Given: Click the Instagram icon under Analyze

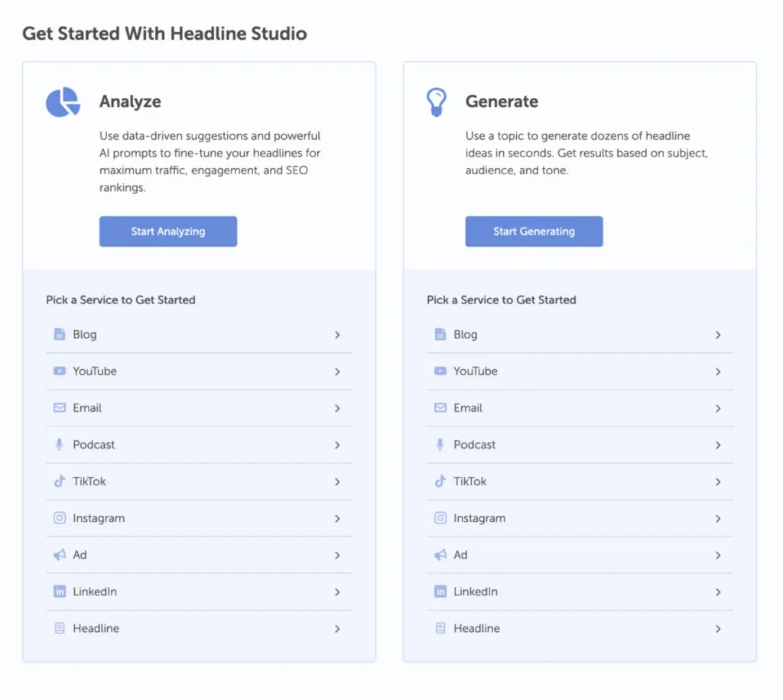Looking at the screenshot, I should tap(60, 518).
